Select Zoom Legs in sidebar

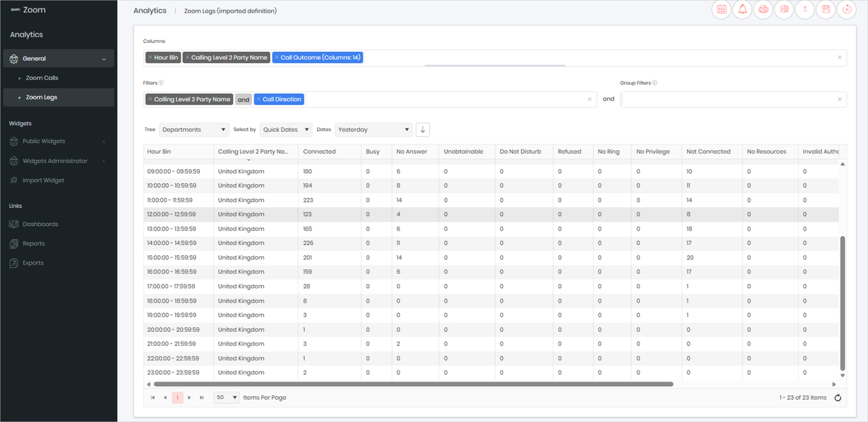click(59, 97)
